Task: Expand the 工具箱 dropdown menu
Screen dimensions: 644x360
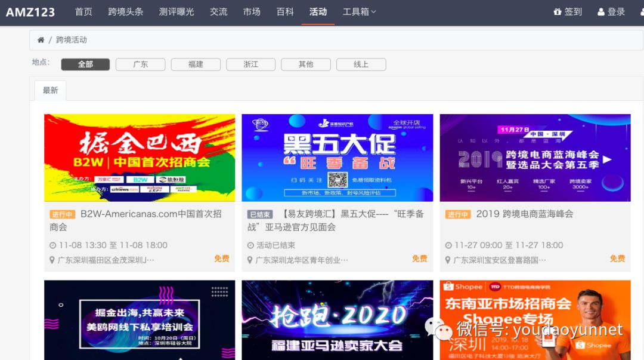Action: click(x=360, y=12)
